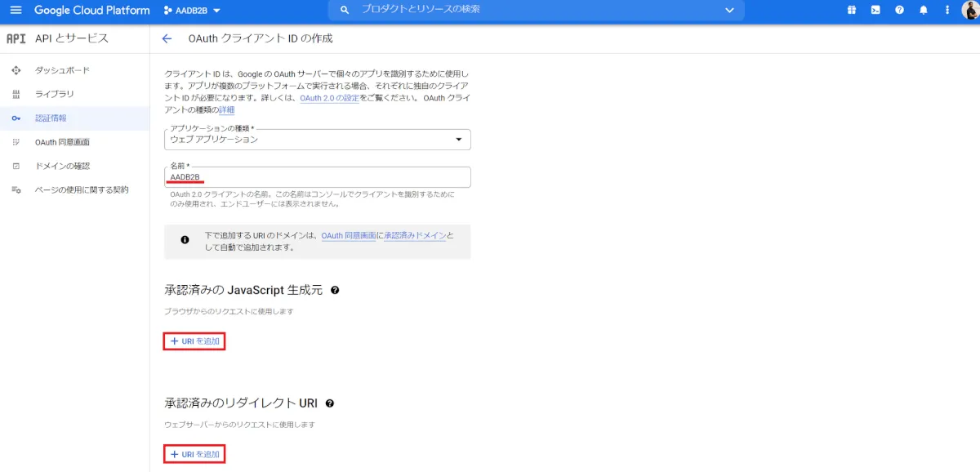Image resolution: width=980 pixels, height=472 pixels.
Task: Add URI under JavaScript 生成元
Action: pos(194,341)
